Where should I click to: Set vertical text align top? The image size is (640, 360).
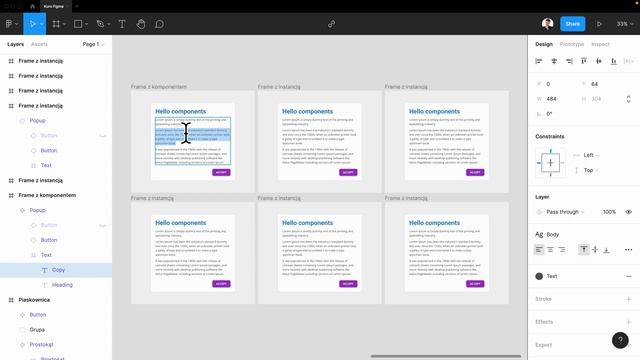pos(584,249)
